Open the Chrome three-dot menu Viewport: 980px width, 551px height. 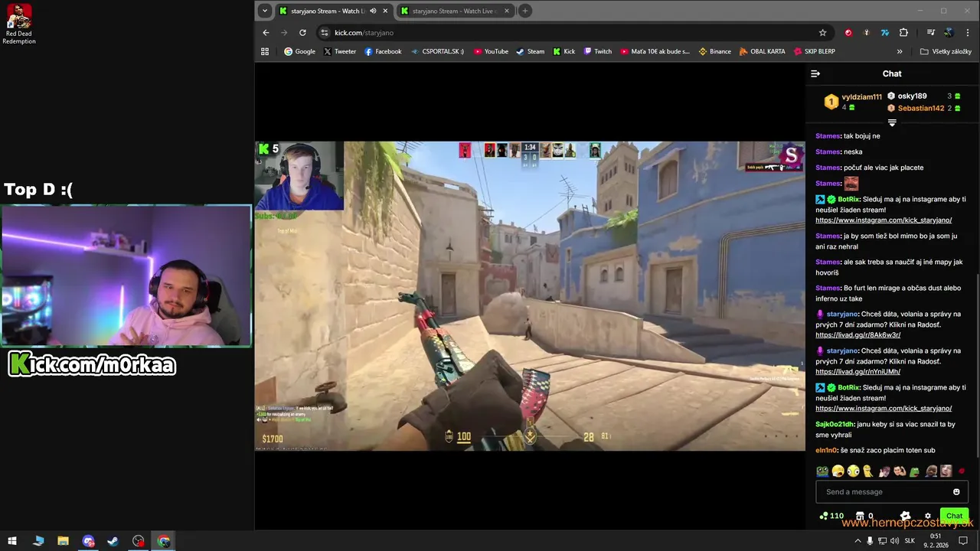(x=969, y=33)
